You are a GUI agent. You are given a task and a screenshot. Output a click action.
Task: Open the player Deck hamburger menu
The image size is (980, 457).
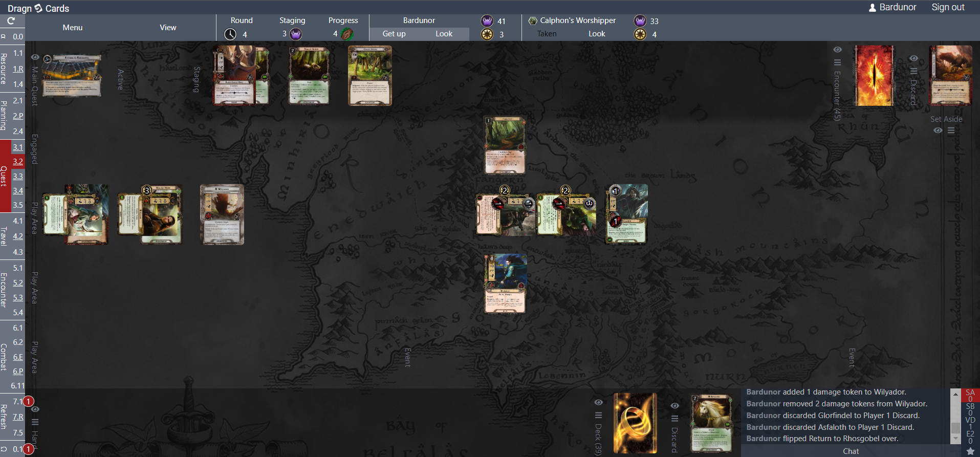[x=598, y=415]
